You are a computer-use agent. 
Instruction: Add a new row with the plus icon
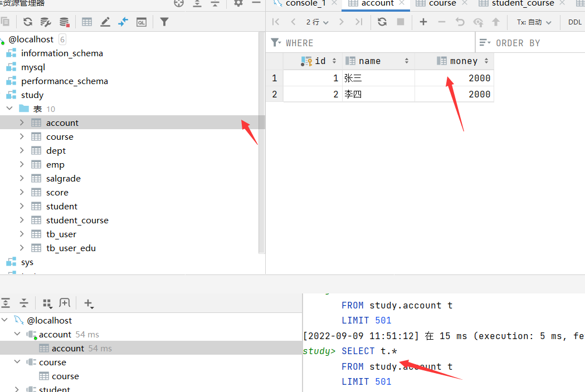423,22
